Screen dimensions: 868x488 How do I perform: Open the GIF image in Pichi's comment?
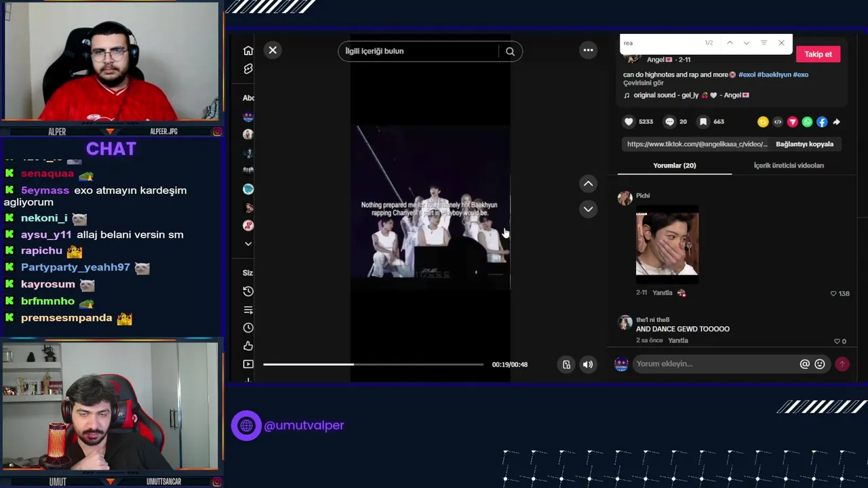coord(667,244)
